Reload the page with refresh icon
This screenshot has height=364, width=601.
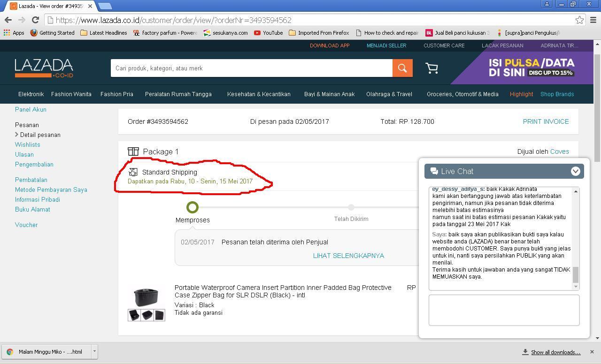click(x=35, y=20)
